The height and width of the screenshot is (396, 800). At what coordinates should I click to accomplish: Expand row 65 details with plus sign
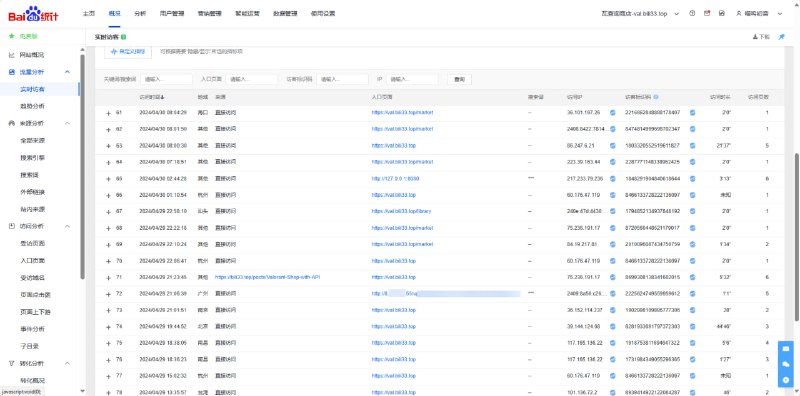click(108, 179)
